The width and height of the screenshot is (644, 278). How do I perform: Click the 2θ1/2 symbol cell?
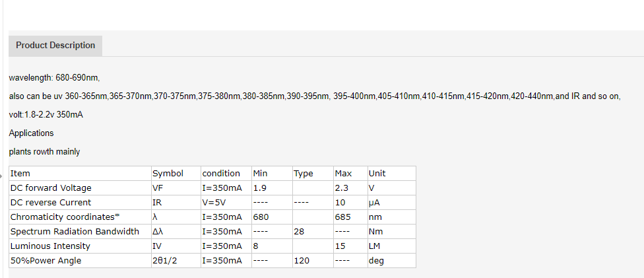tap(176, 261)
